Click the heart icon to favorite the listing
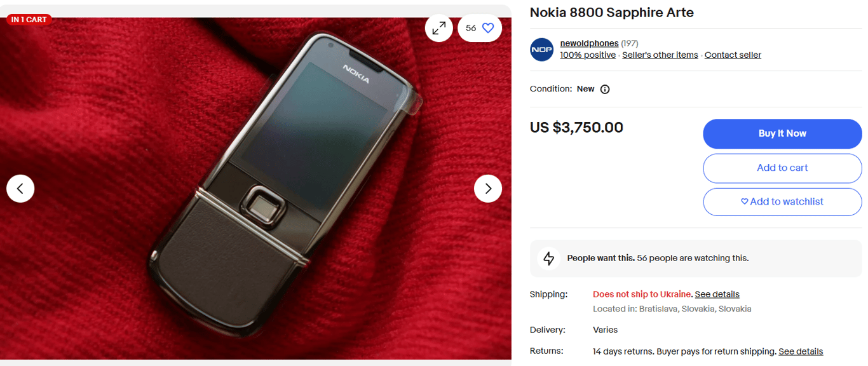The image size is (868, 366). 488,27
